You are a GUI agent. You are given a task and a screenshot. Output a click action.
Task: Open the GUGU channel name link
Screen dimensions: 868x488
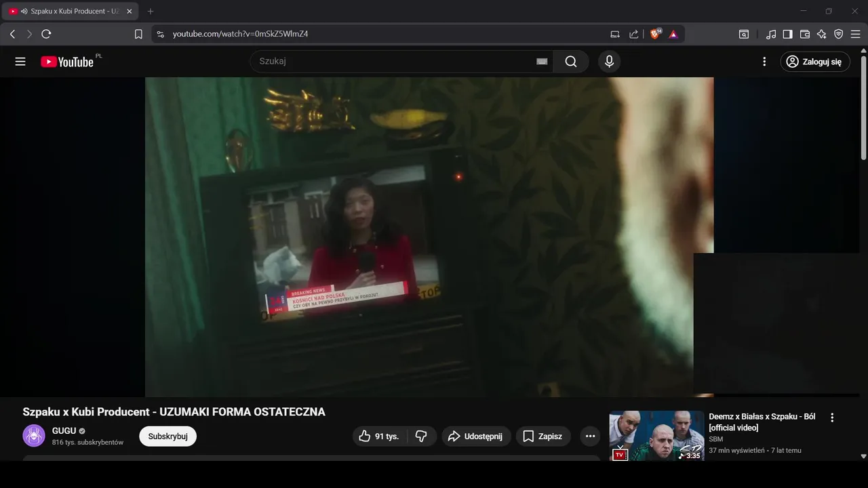click(64, 430)
